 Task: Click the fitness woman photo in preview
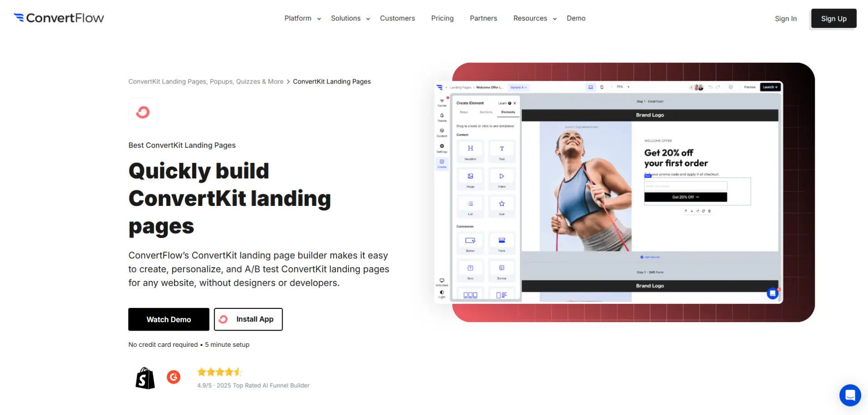585,186
